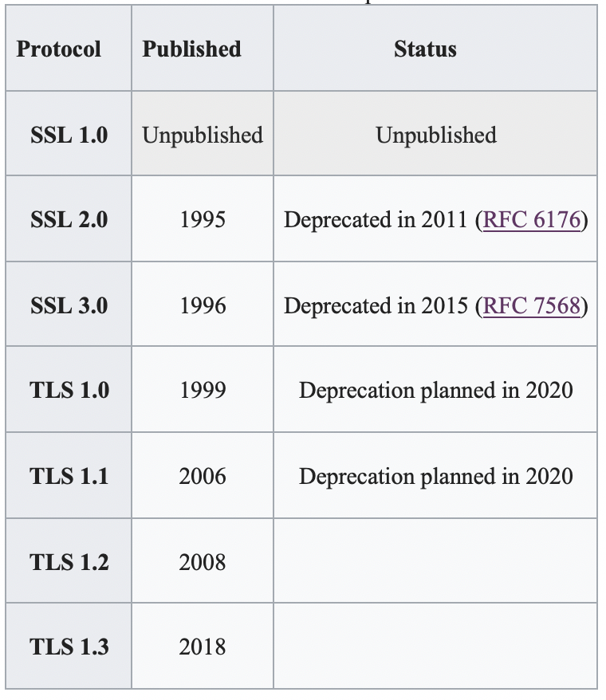Select the TLS 1.1 row header
Screen dimensions: 606x700
69,476
